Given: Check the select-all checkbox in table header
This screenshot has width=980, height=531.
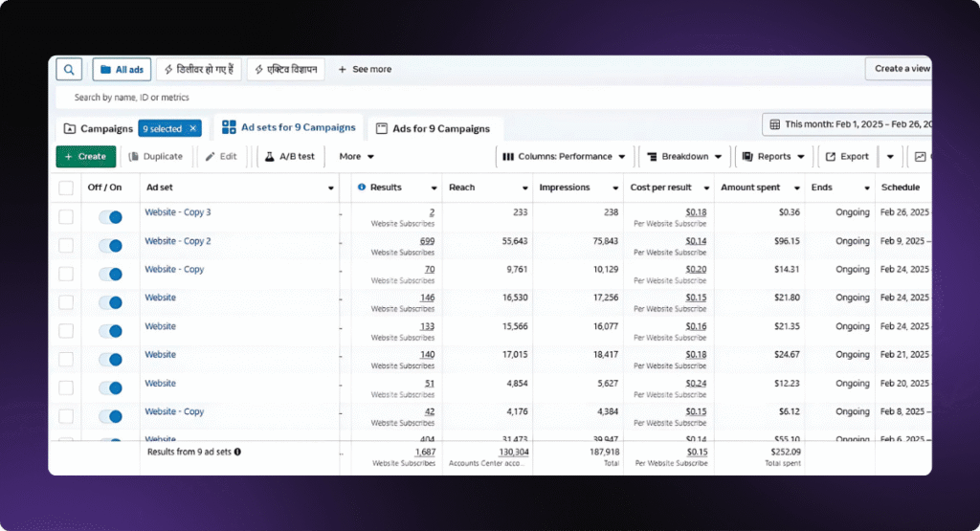Looking at the screenshot, I should 66,188.
